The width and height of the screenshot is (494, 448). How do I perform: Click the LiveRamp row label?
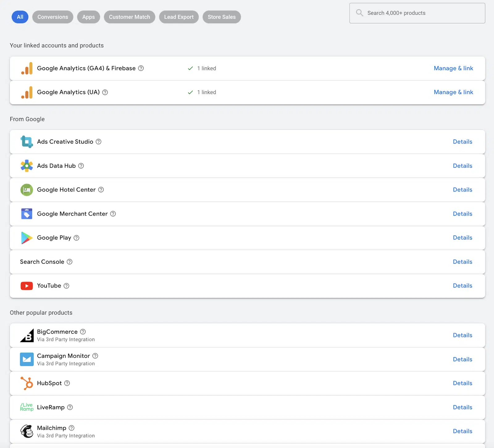click(51, 407)
